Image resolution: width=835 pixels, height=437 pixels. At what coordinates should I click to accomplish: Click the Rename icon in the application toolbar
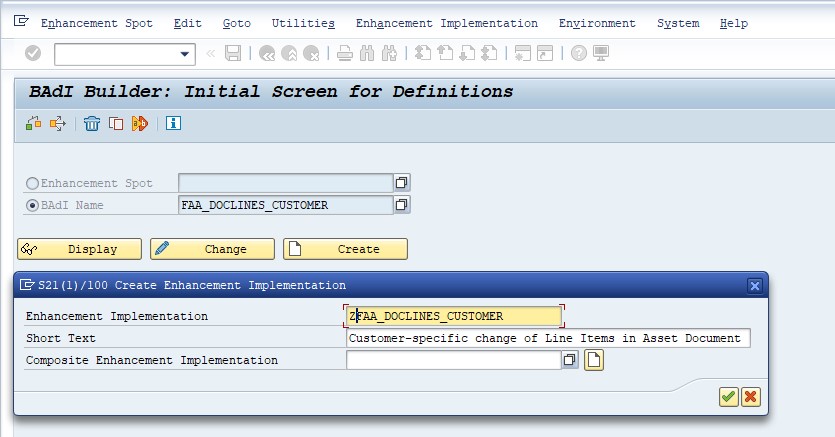(140, 123)
